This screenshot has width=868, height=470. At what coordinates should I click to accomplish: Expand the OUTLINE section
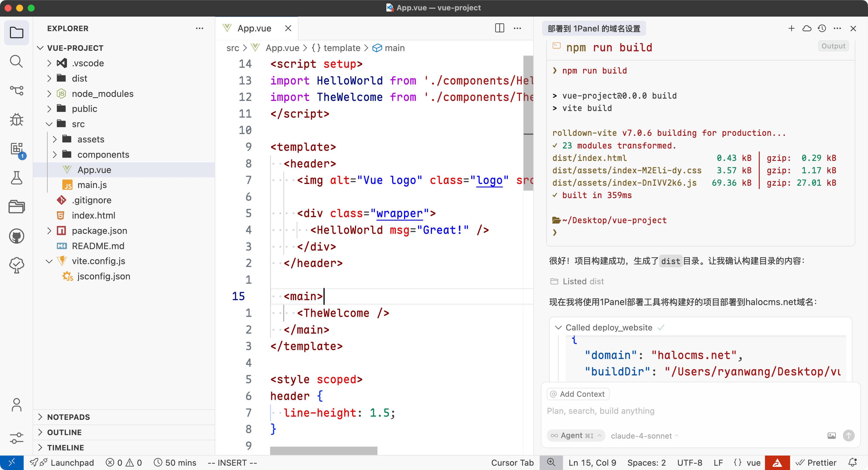(x=64, y=432)
